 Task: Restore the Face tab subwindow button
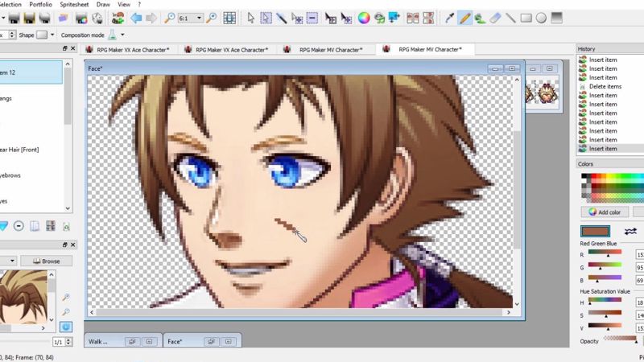pyautogui.click(x=211, y=341)
